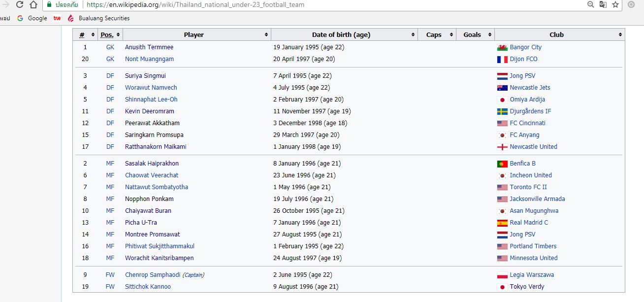Click the MF position link for Picha U-Tra

(110, 223)
